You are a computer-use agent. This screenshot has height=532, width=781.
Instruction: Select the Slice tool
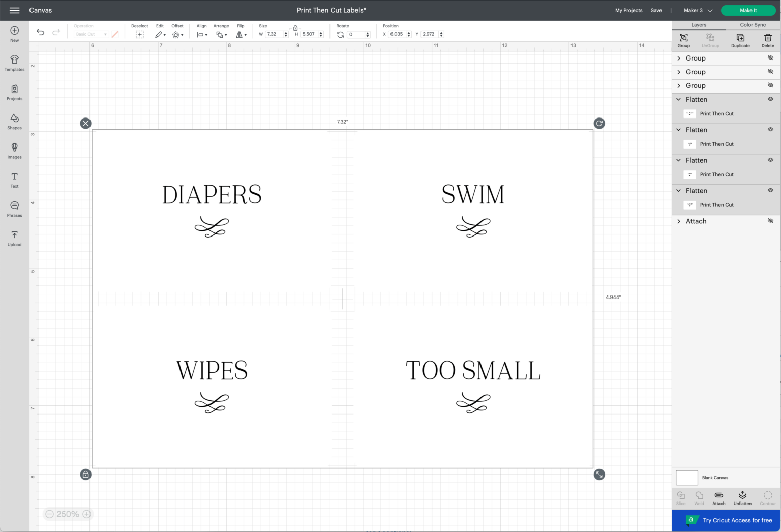click(681, 497)
